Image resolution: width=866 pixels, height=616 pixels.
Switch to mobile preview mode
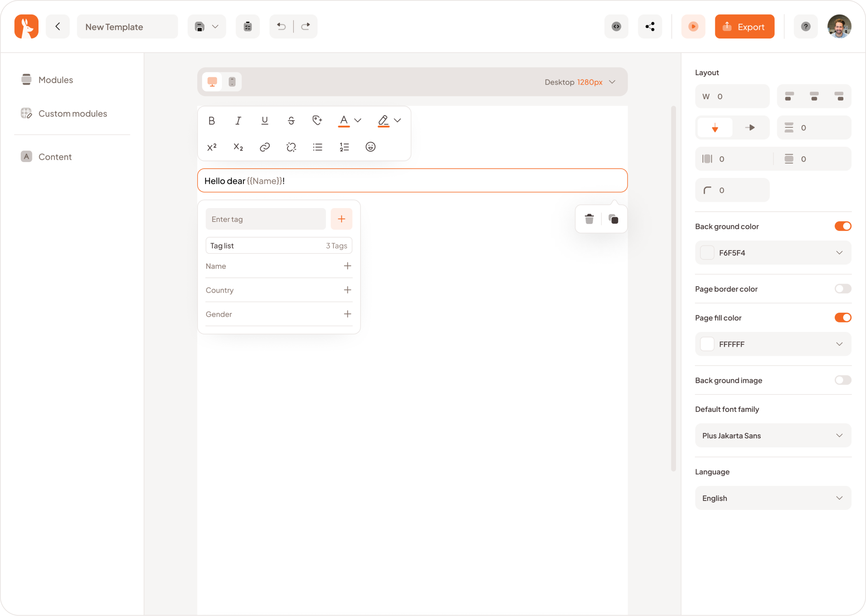[232, 82]
